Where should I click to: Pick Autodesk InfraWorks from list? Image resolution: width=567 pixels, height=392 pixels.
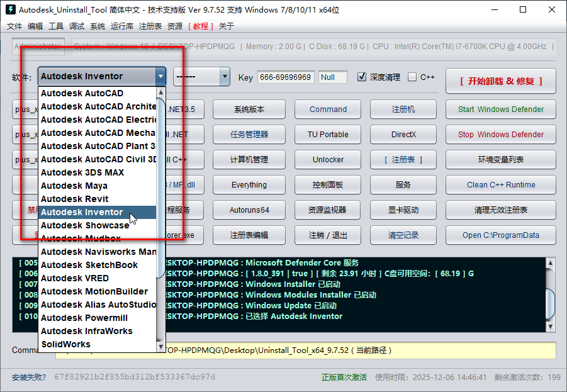98,331
